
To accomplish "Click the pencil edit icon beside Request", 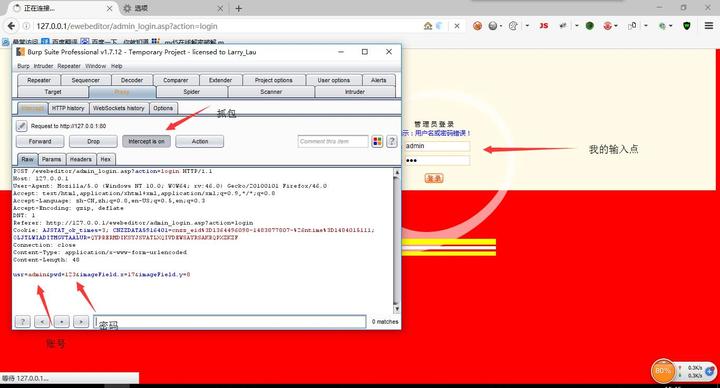I will 21,125.
